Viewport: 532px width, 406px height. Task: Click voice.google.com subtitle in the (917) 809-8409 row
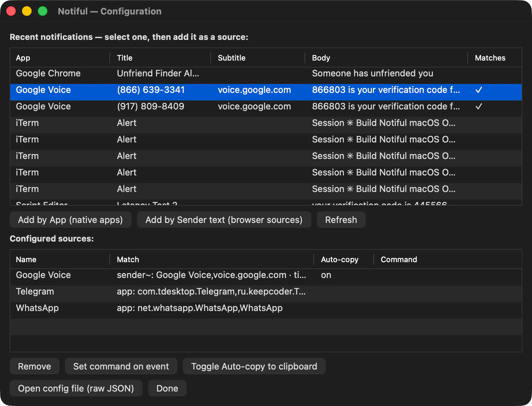(x=254, y=106)
